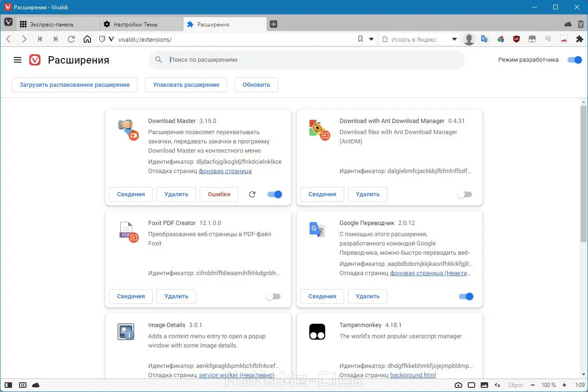Capture page with camera icon
Image resolution: width=588 pixels, height=392 pixels.
(458, 385)
